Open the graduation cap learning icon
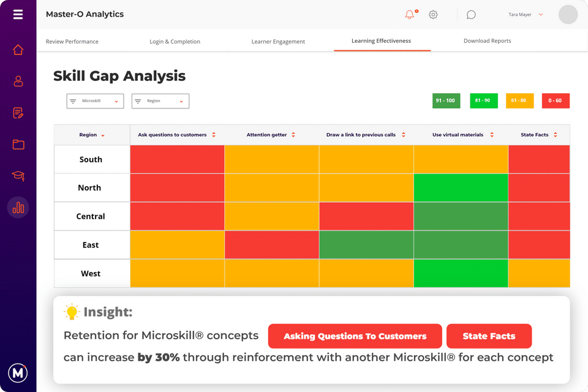Viewport: 588px width, 392px height. pyautogui.click(x=18, y=176)
